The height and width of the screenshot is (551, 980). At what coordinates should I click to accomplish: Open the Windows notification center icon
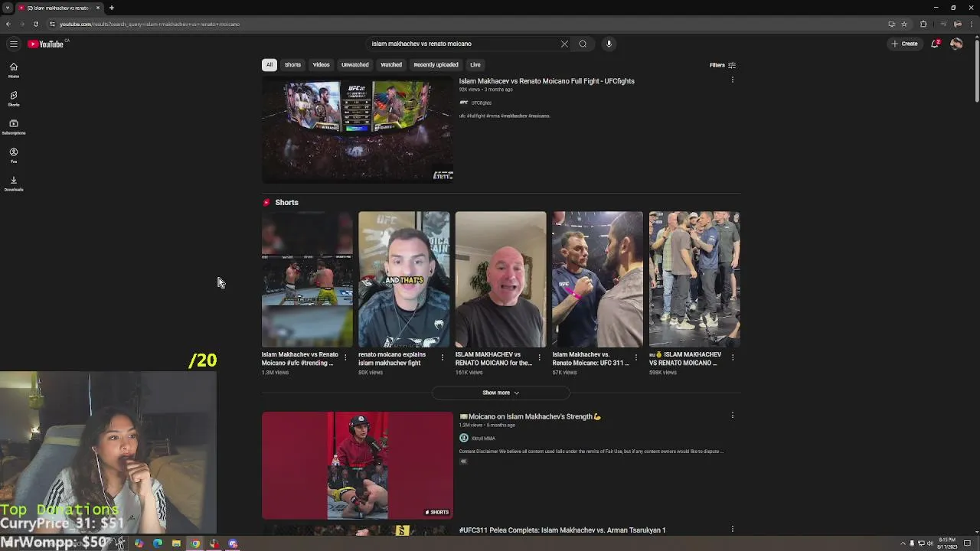click(968, 543)
